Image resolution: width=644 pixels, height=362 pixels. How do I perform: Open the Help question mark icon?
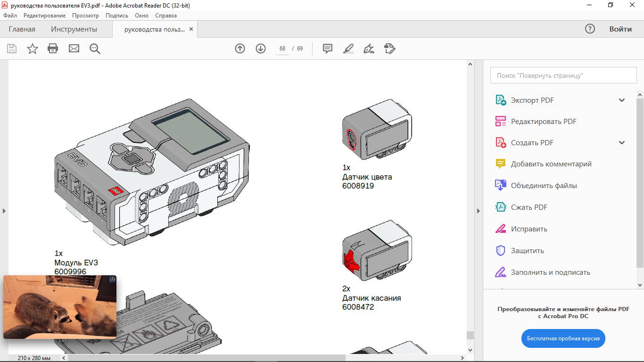tap(590, 29)
